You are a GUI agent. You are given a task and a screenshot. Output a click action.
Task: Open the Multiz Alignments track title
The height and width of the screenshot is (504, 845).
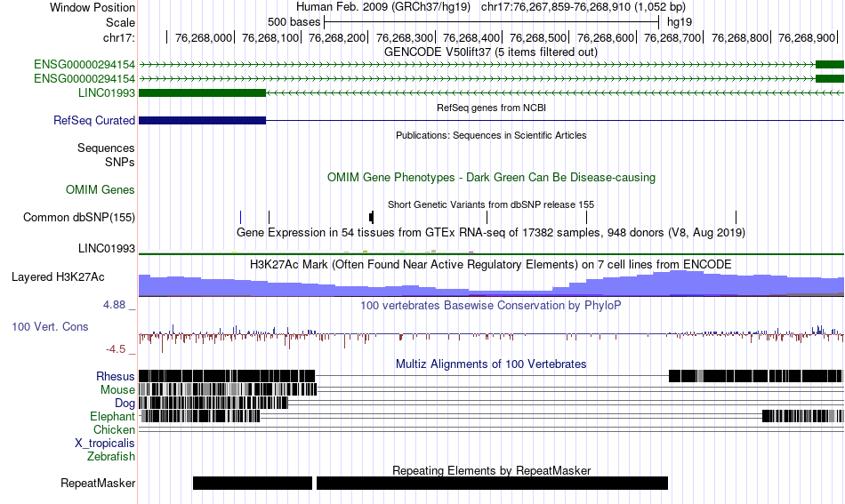coord(491,364)
